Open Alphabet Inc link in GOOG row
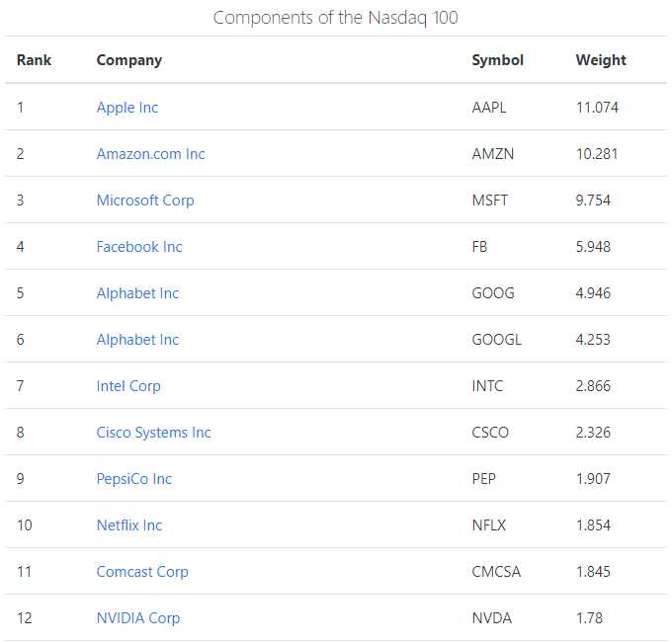The height and width of the screenshot is (643, 672). (137, 293)
